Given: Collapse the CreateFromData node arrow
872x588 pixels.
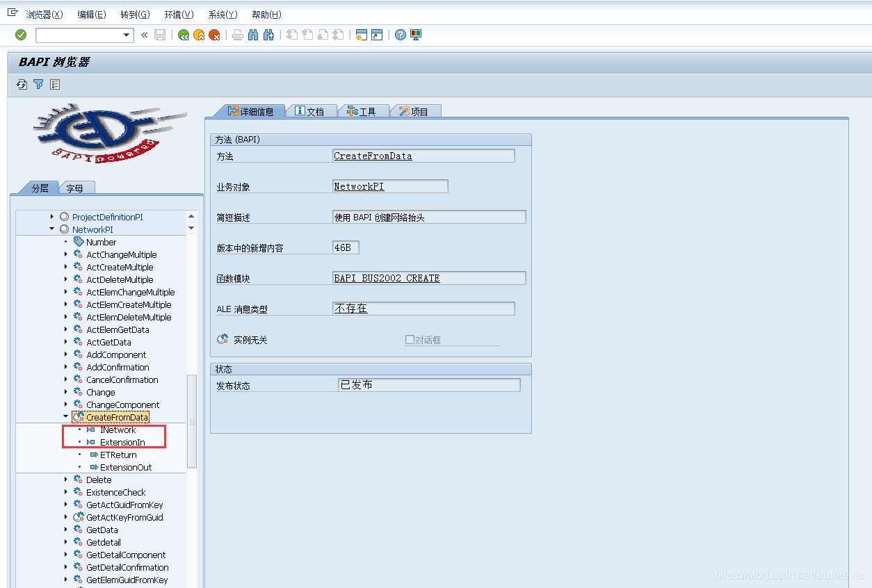Looking at the screenshot, I should [x=66, y=417].
